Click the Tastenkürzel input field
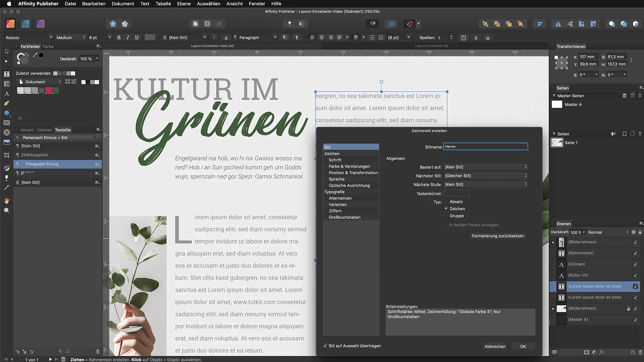This screenshot has height=362, width=644. (457, 193)
